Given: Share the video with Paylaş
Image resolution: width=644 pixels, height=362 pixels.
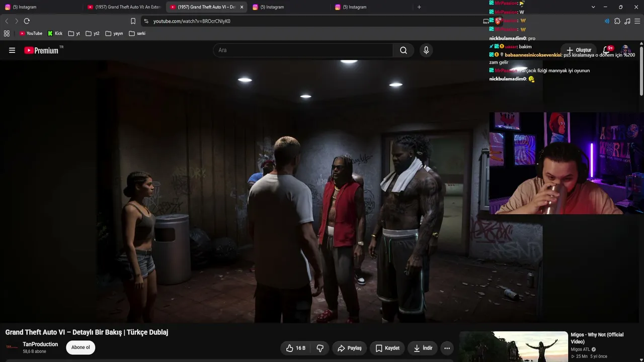Looking at the screenshot, I should [x=350, y=348].
